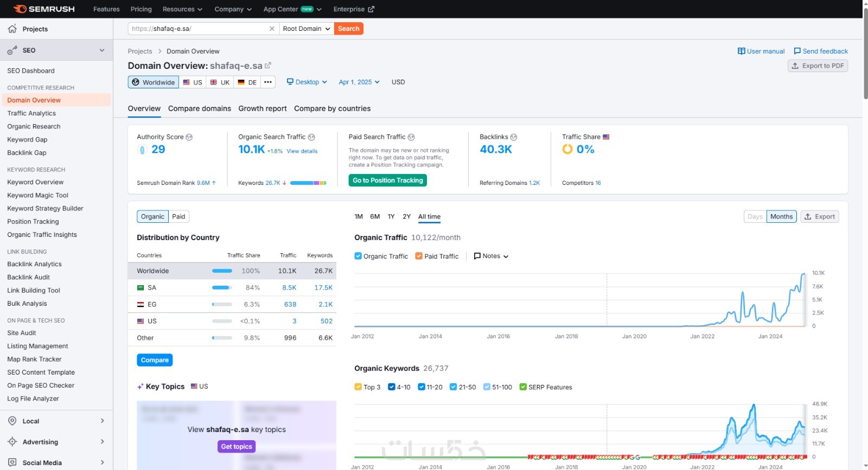Open the App Center dropdown menu
This screenshot has width=868, height=470.
click(x=292, y=9)
